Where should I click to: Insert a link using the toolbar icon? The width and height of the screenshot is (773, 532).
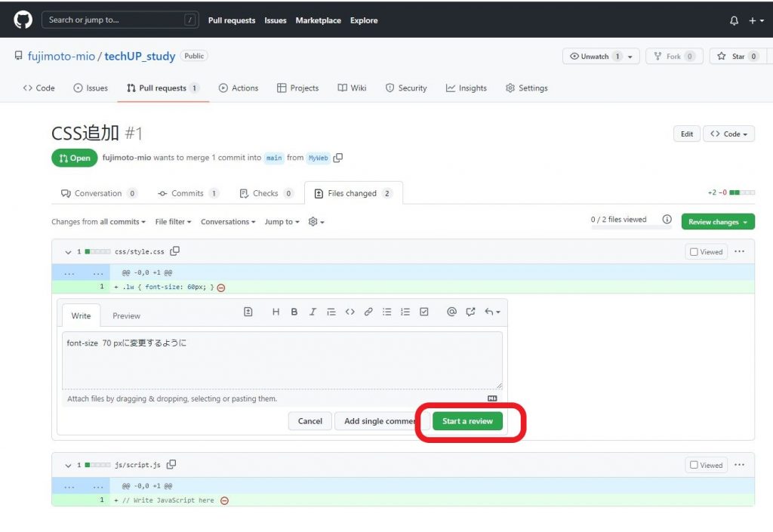[368, 312]
